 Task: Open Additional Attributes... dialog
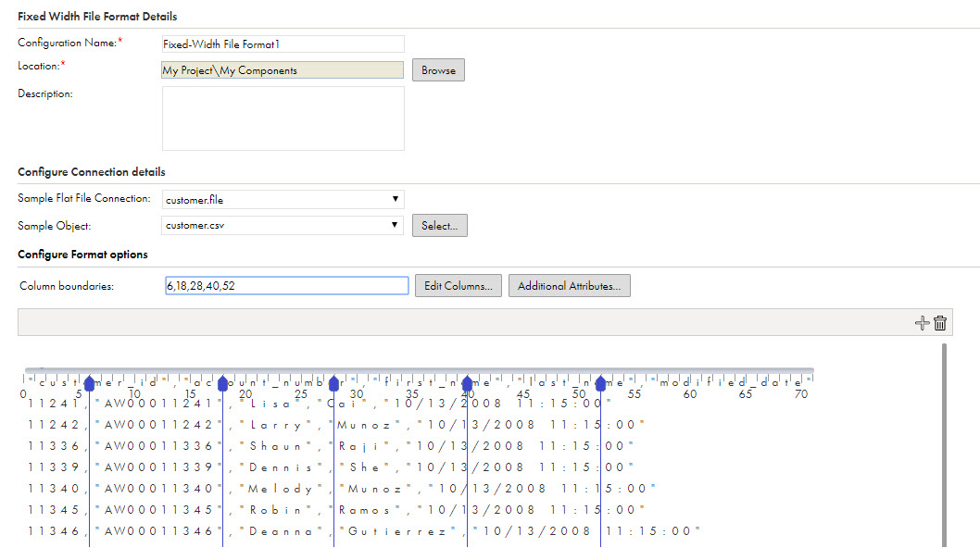coord(569,285)
